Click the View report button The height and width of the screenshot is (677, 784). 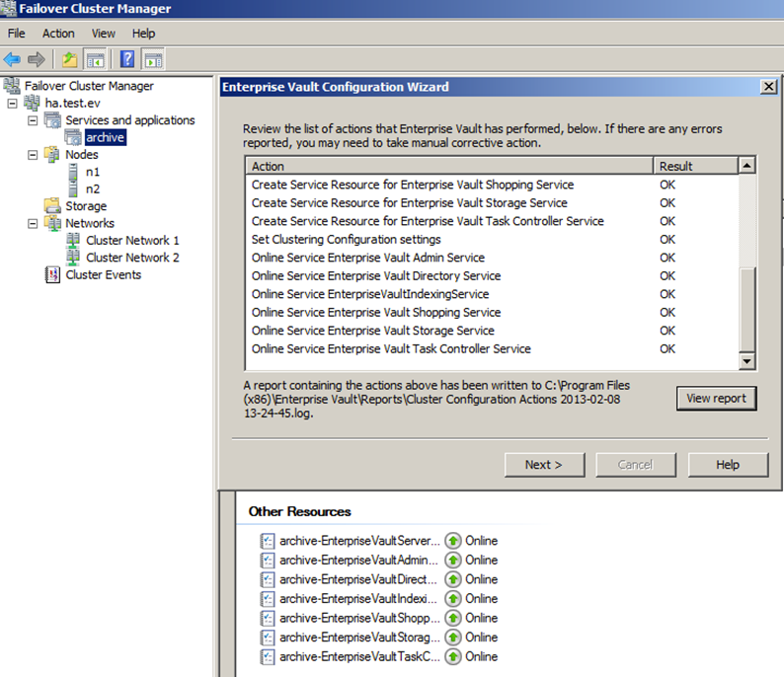click(716, 398)
